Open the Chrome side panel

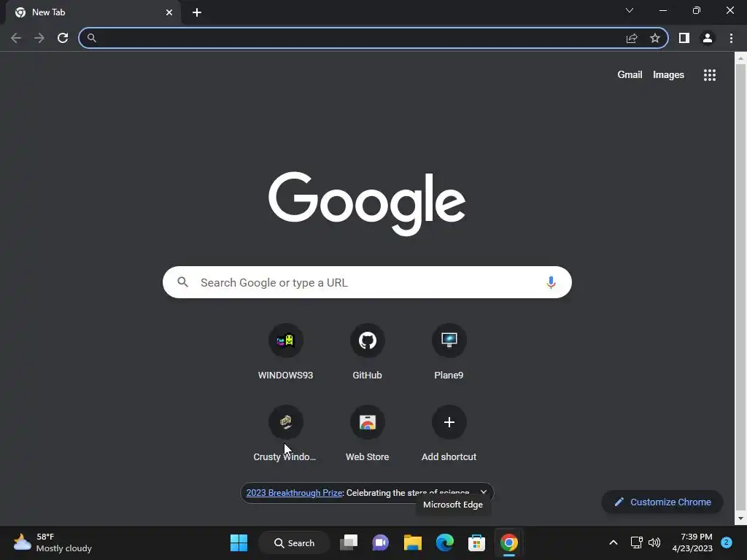pyautogui.click(x=684, y=38)
